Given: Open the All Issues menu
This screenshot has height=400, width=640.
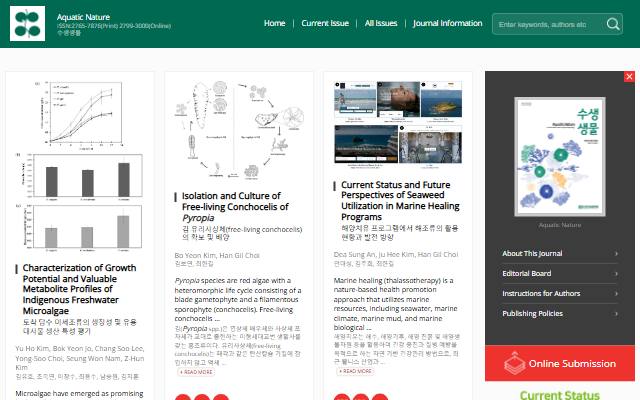Looking at the screenshot, I should [381, 23].
